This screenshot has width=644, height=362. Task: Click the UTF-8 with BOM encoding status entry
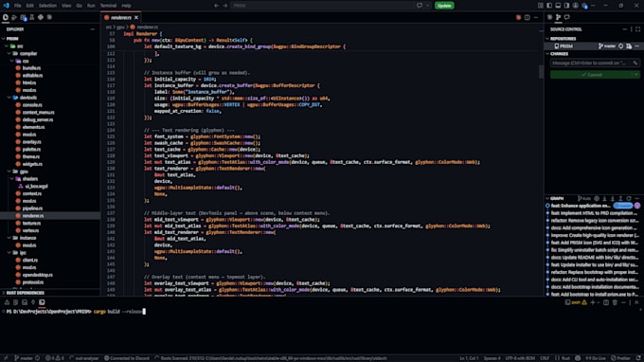tap(519, 358)
